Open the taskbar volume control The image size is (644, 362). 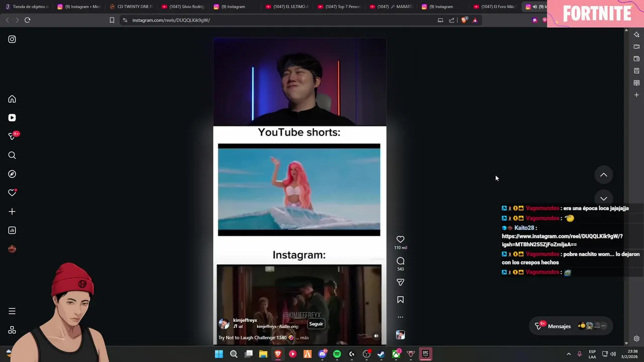coord(613,354)
